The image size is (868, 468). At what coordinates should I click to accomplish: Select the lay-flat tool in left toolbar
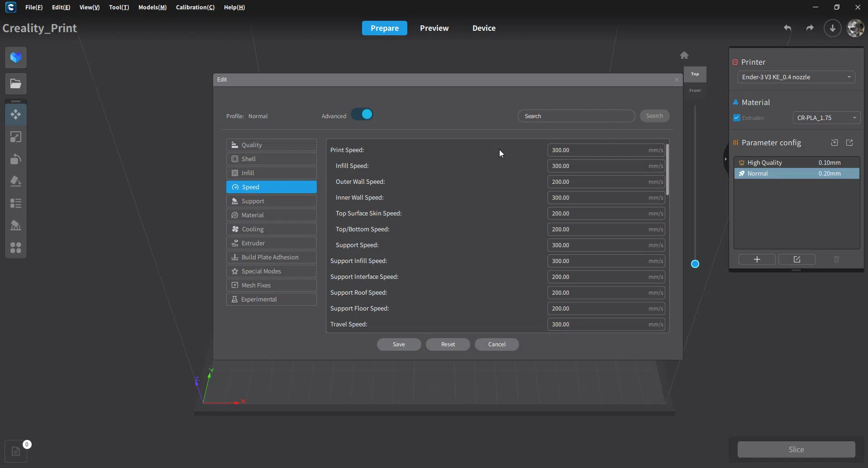coord(16,181)
